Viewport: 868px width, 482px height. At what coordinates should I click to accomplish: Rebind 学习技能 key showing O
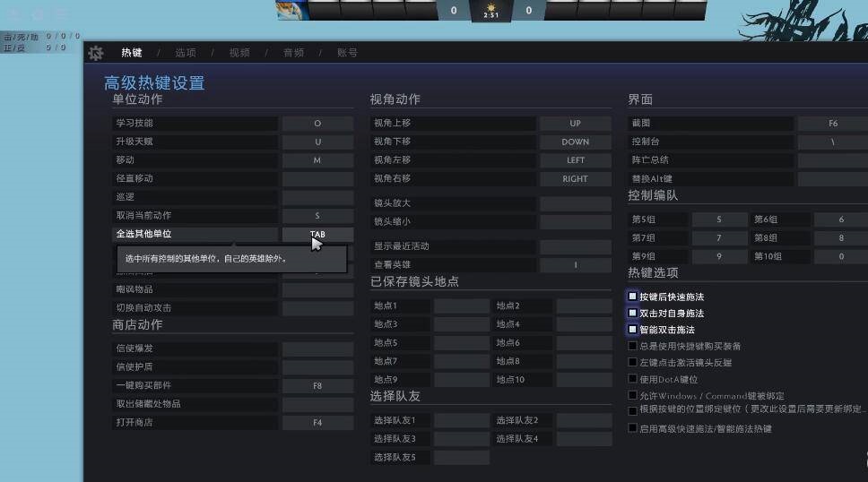pos(317,124)
